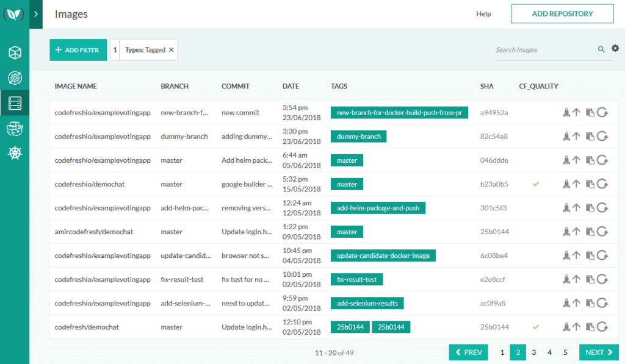This screenshot has width=625, height=364.
Task: Switch to results page 3
Action: pyautogui.click(x=533, y=352)
